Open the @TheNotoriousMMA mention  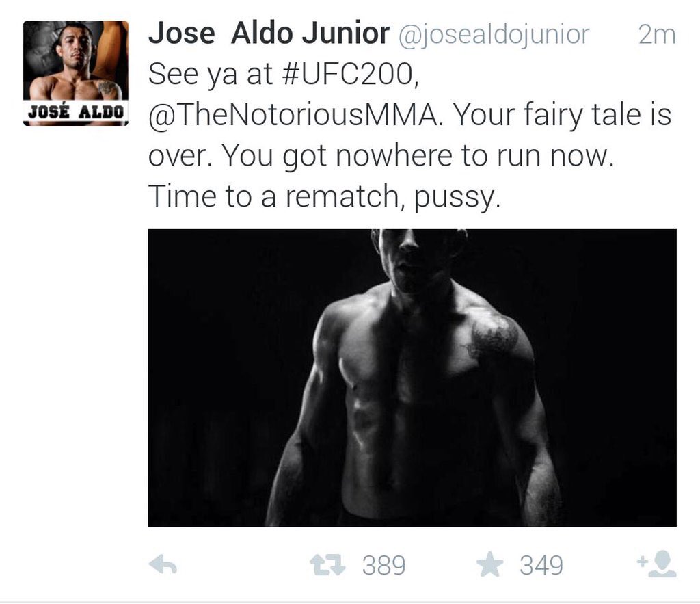[x=293, y=115]
